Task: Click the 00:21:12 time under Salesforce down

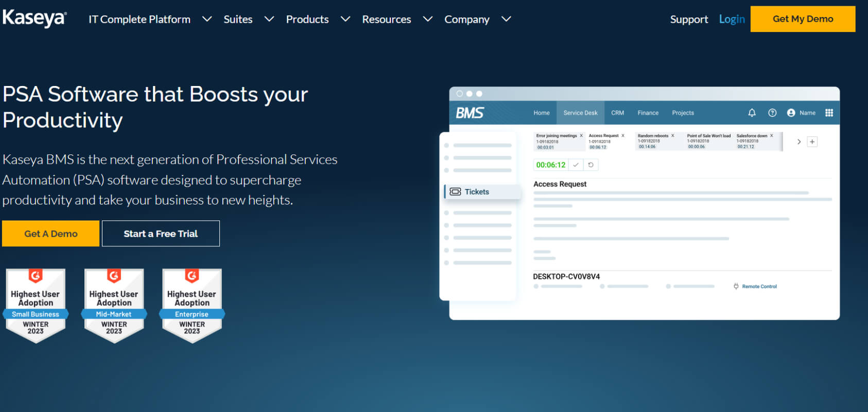Action: [x=745, y=147]
